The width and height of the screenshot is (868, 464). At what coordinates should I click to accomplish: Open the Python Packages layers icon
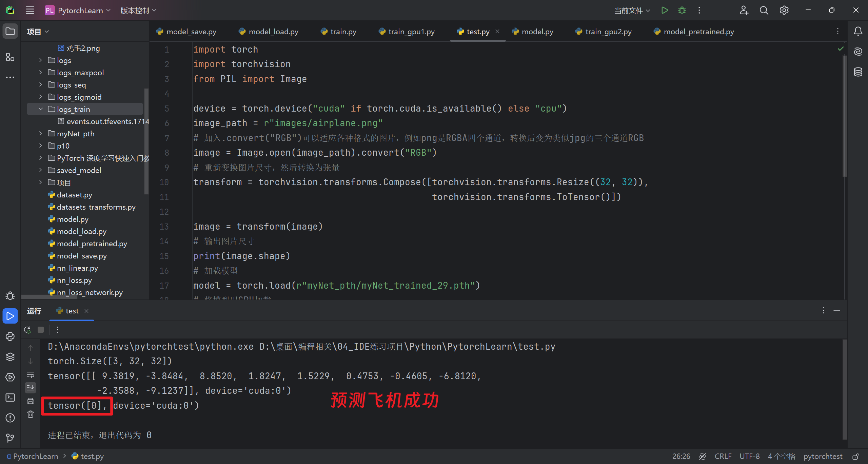[x=10, y=357]
